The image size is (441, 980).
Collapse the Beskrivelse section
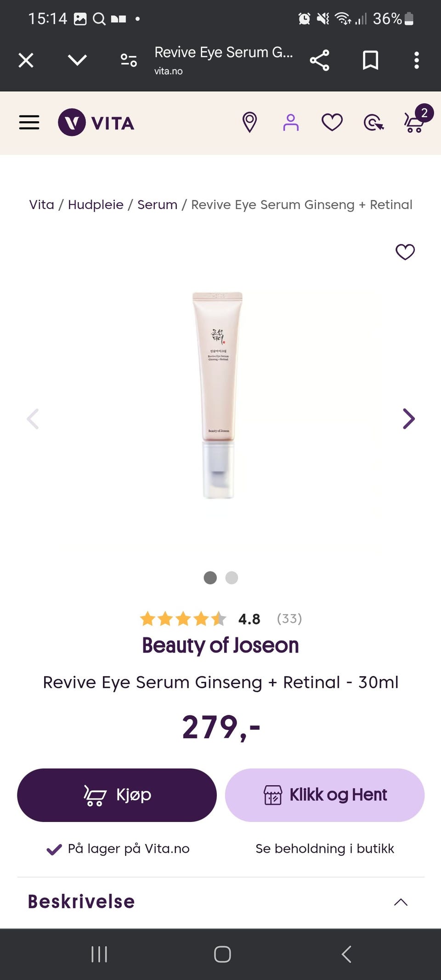[x=401, y=902]
